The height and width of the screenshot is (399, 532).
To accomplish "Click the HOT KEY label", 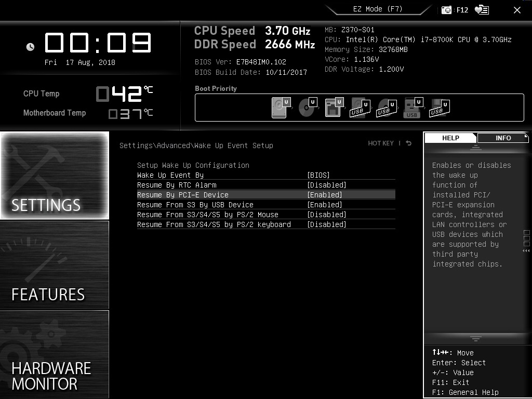I will [x=381, y=143].
